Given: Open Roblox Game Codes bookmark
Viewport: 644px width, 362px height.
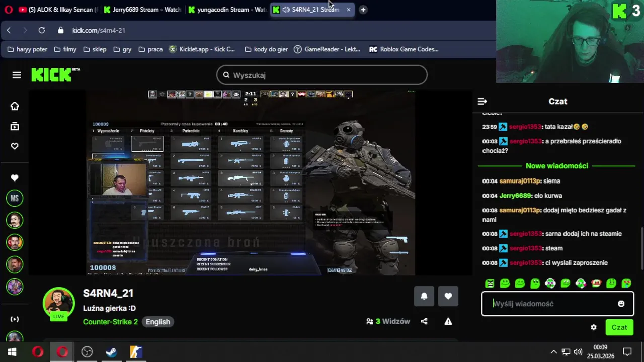Looking at the screenshot, I should pyautogui.click(x=404, y=49).
